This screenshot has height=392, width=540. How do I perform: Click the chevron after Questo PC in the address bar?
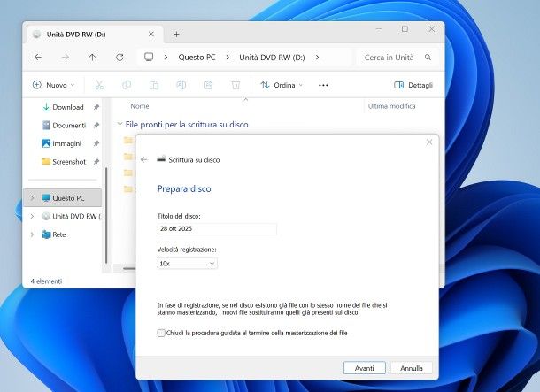coord(228,58)
